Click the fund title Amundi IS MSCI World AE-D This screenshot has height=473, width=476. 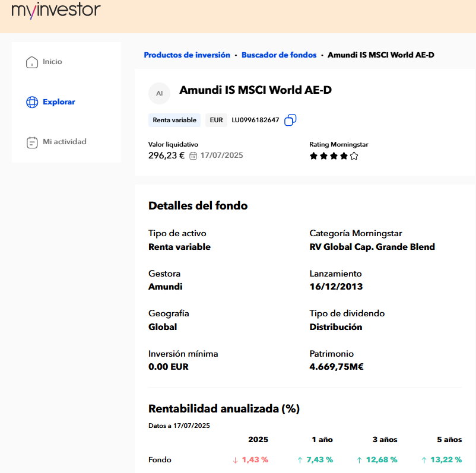point(256,90)
